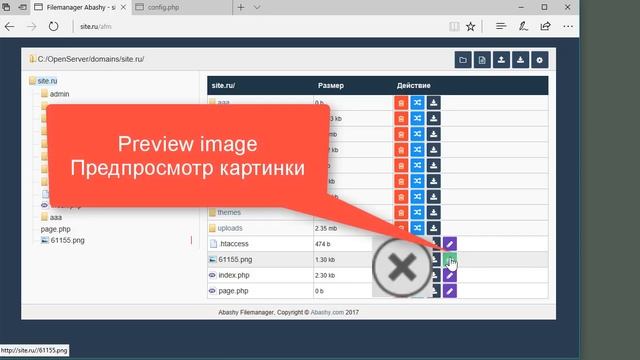Click index.php file name in list
Image resolution: width=640 pixels, height=360 pixels.
point(234,275)
